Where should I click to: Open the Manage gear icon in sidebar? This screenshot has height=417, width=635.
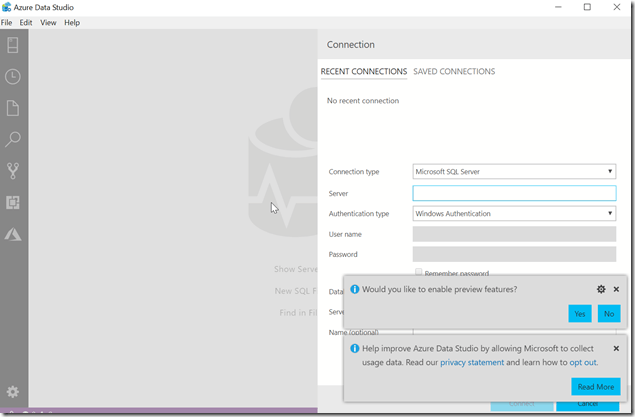(13, 391)
